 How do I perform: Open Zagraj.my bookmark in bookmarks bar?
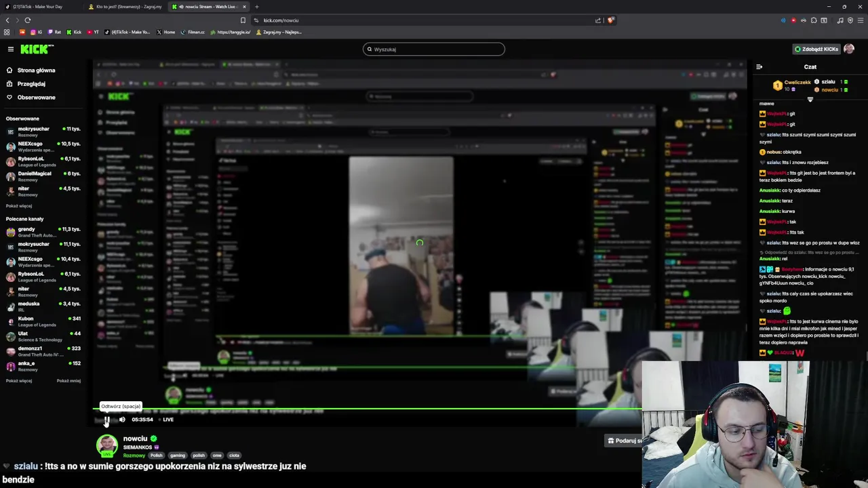click(278, 32)
